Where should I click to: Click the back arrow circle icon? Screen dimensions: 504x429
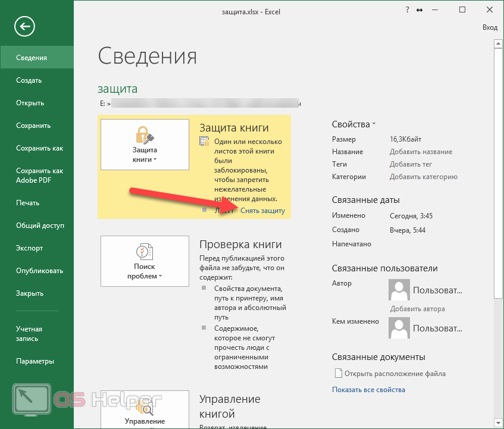[25, 26]
